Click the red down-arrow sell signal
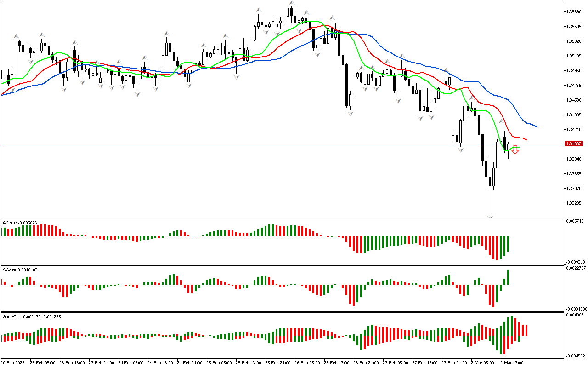 pyautogui.click(x=515, y=150)
